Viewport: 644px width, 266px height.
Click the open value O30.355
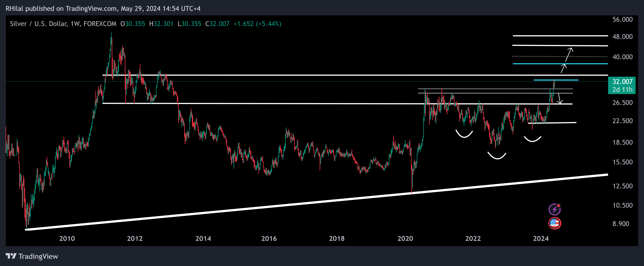[133, 24]
